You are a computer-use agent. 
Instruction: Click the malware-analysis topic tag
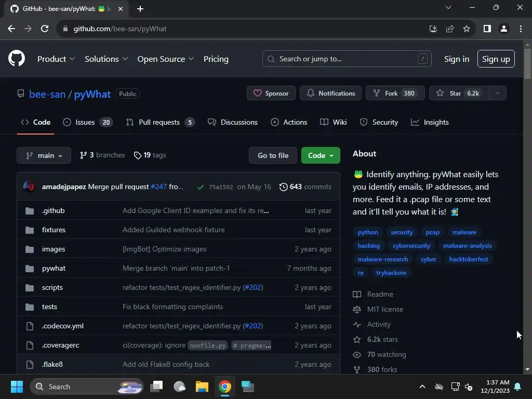[467, 246]
